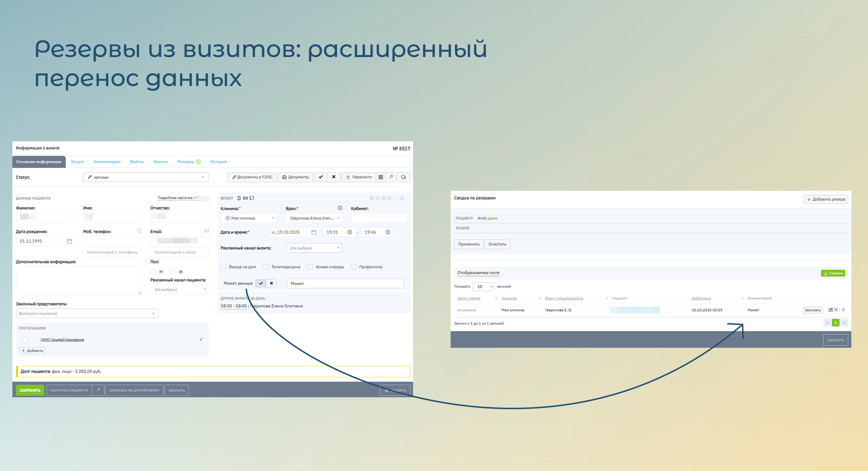Click the grid icon beside Перенести
The height and width of the screenshot is (471, 868).
(381, 177)
